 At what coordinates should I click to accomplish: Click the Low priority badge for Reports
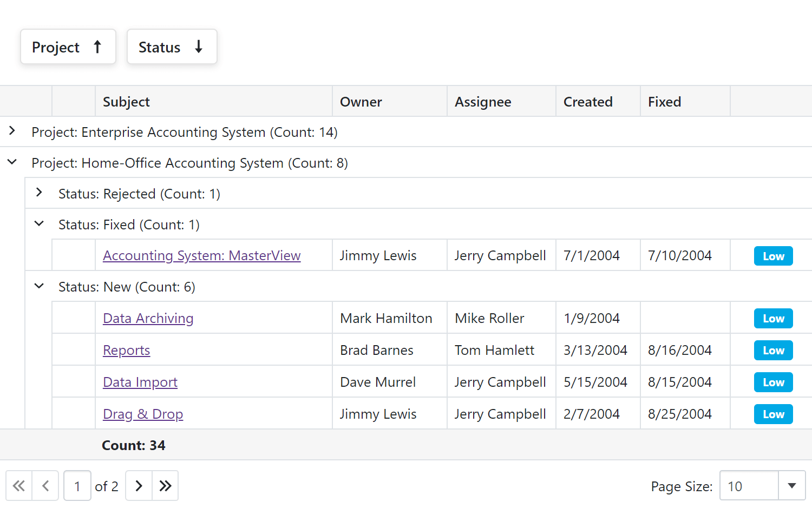pos(773,351)
